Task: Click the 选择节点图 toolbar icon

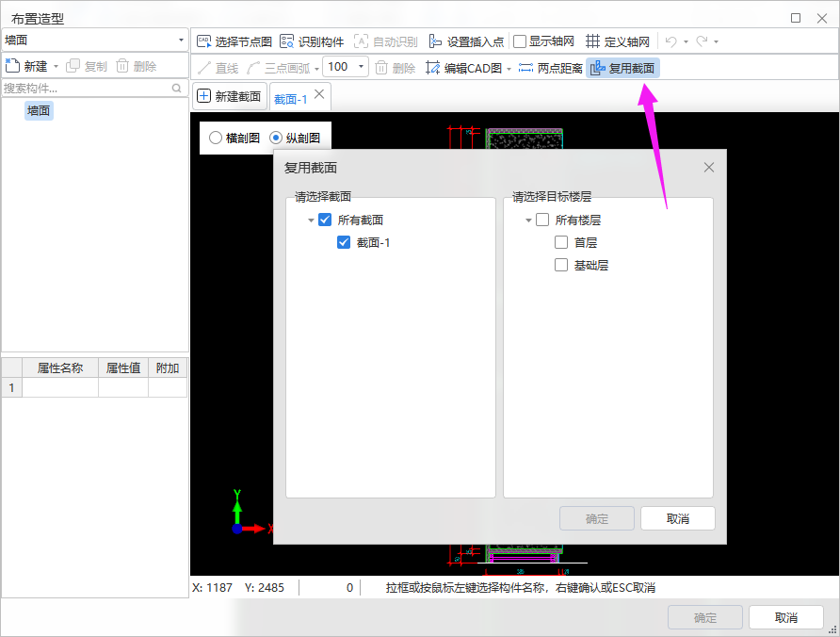Action: (x=203, y=41)
